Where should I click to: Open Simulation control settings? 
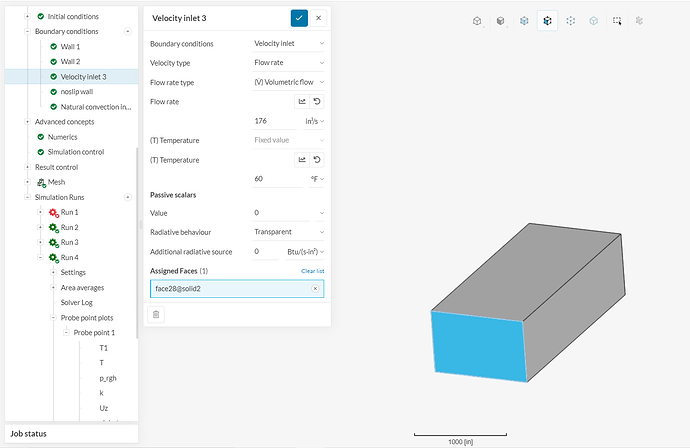click(76, 152)
